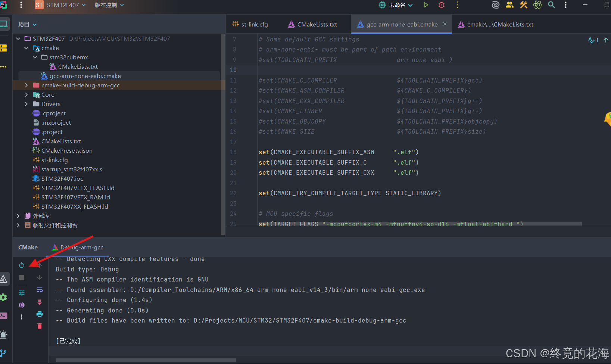Start debugging with the red bug icon
Viewport: 611px width, 364px height.
tap(442, 5)
